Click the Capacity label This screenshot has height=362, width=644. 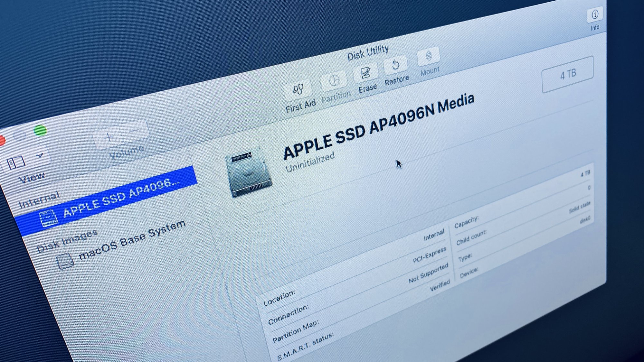pos(467,222)
